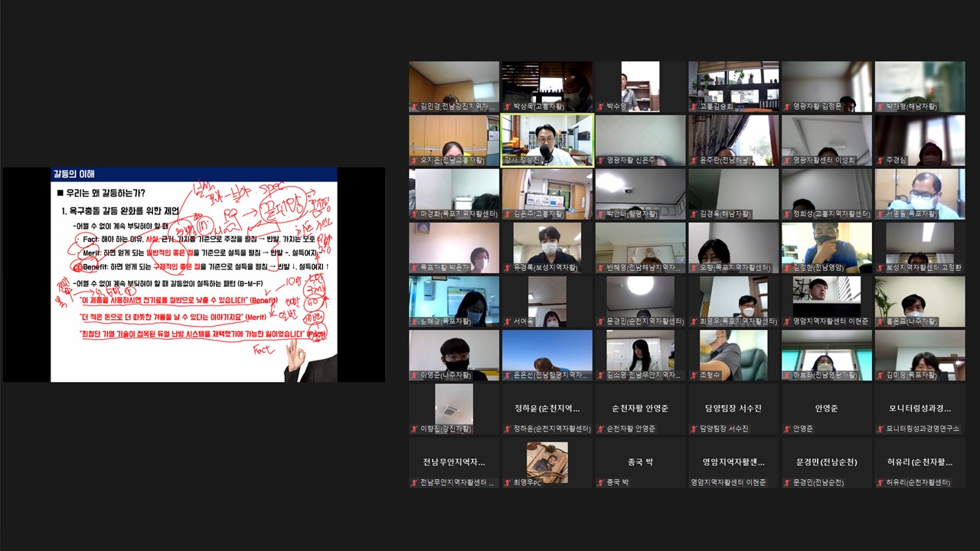
Task: Click the 모니터링성과경영연구소 participant tile
Action: point(920,408)
